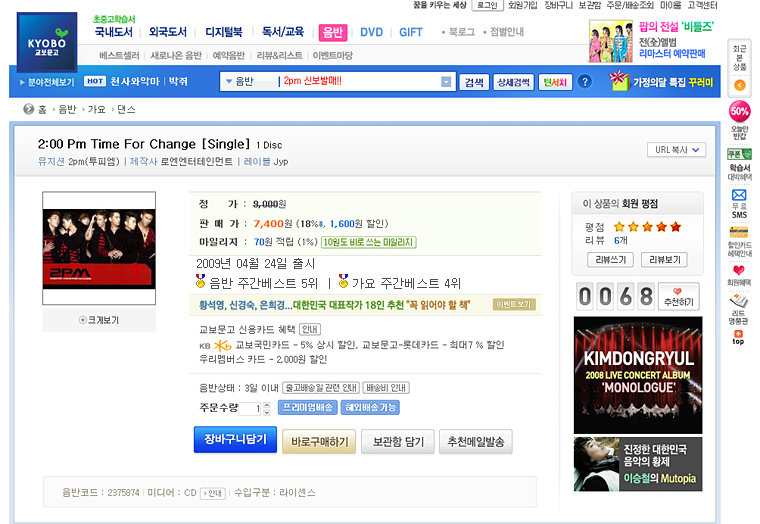Screen dimensions: 760x524
Task: Click the order quantity input field
Action: 251,409
